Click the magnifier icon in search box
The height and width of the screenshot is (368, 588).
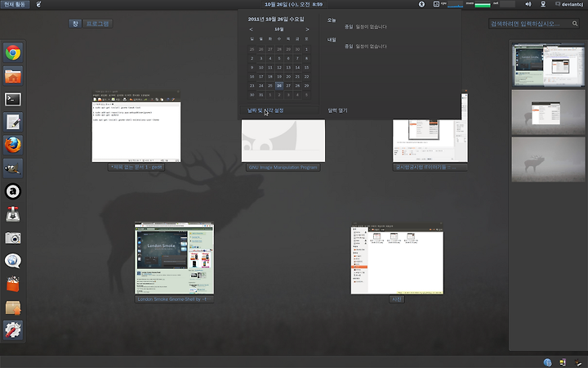coord(574,24)
